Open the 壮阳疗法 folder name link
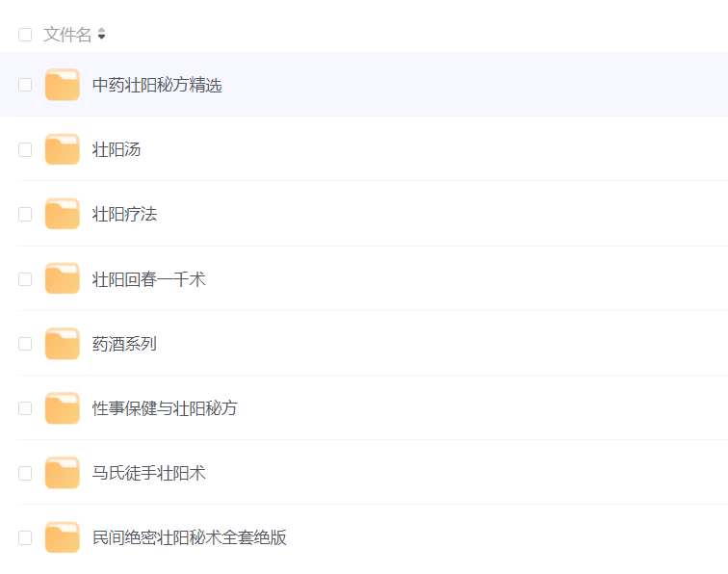 click(x=124, y=214)
